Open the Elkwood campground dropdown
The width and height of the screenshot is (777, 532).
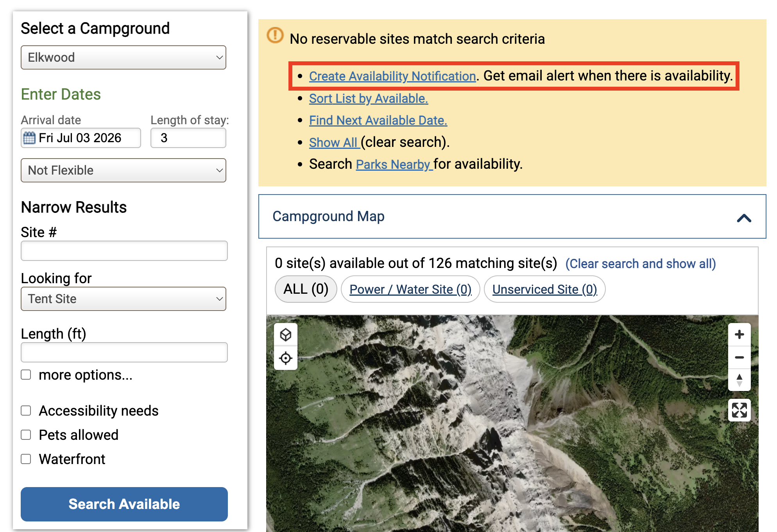tap(124, 57)
